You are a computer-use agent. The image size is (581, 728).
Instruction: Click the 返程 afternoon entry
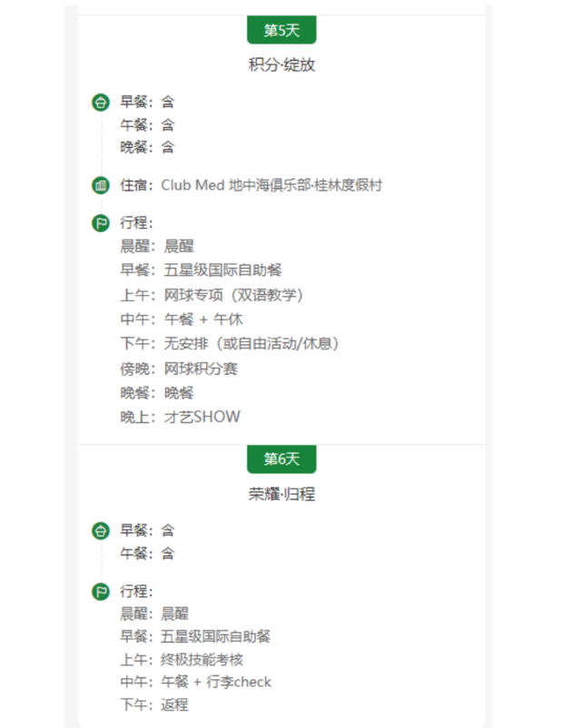click(174, 704)
